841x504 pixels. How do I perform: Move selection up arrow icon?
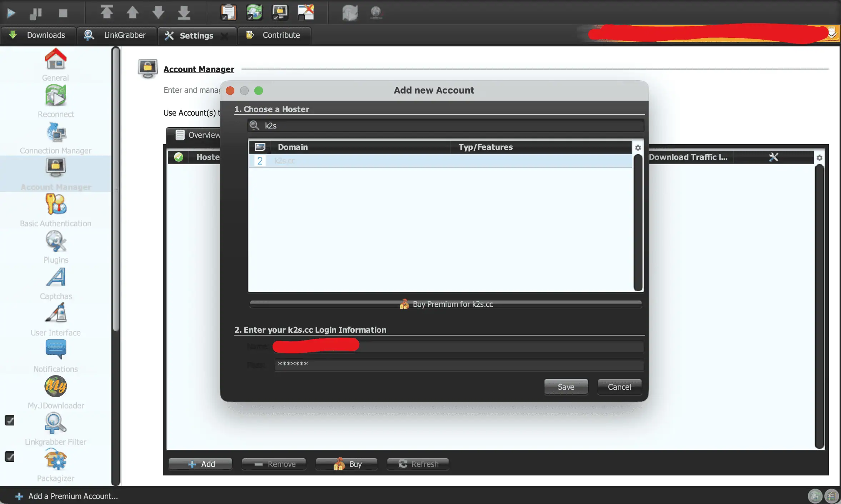pos(133,12)
